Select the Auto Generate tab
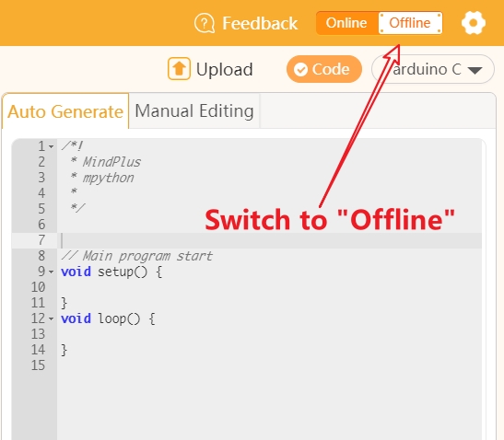Screen dimensions: 504x440 point(65,111)
